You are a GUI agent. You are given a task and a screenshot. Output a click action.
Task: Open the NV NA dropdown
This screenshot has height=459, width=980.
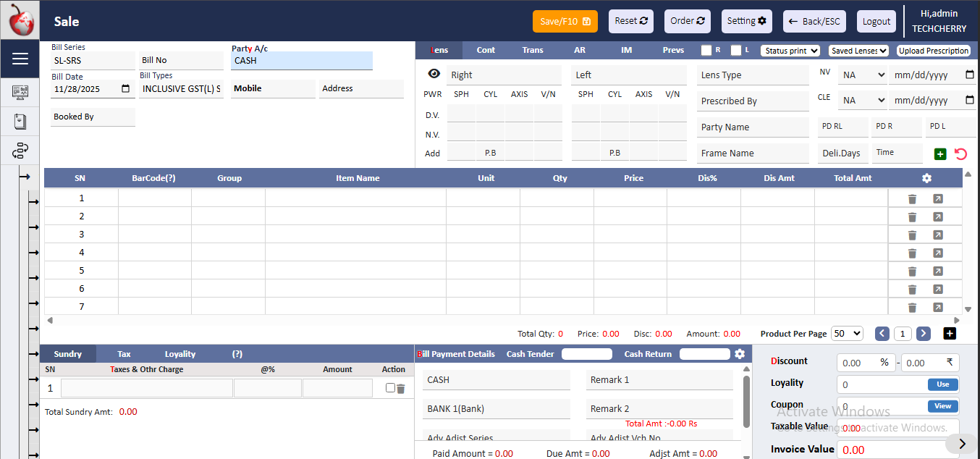click(863, 75)
